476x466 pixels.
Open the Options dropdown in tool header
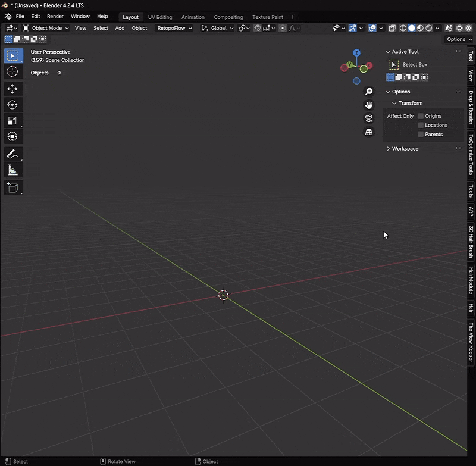pos(459,39)
